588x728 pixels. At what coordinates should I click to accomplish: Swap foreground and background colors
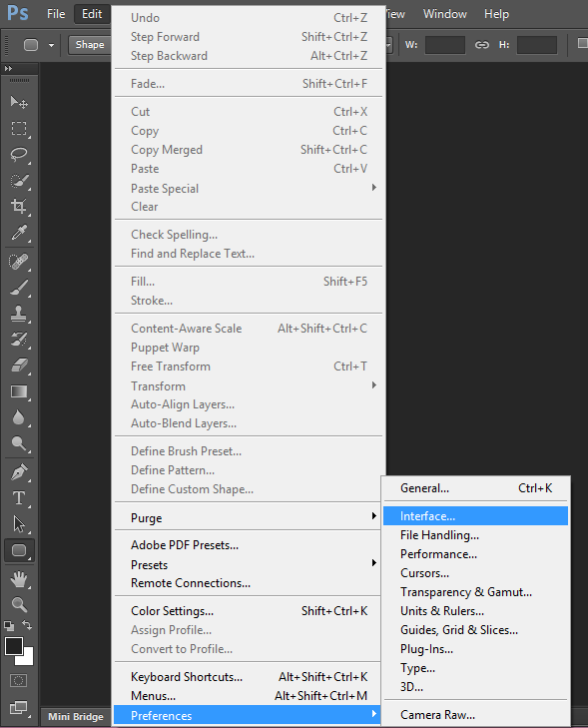[27, 625]
